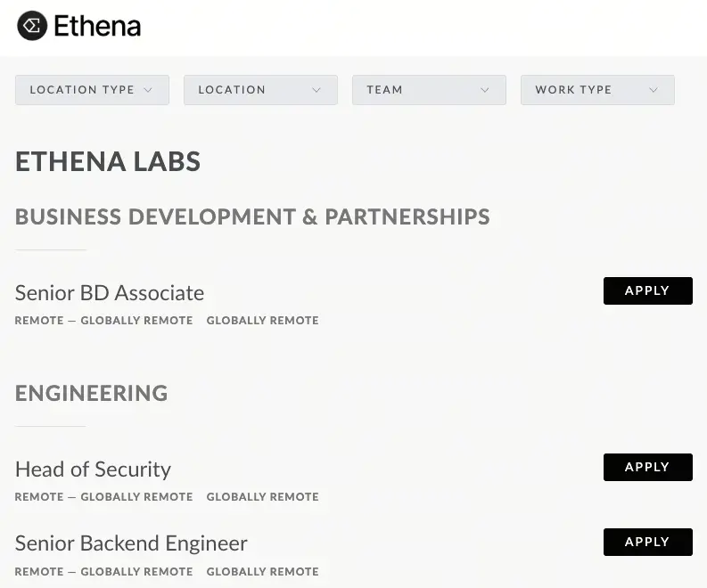Click "Remote — Globally Remote" under Senior Backend Engineer
This screenshot has height=588, width=707.
tap(103, 572)
